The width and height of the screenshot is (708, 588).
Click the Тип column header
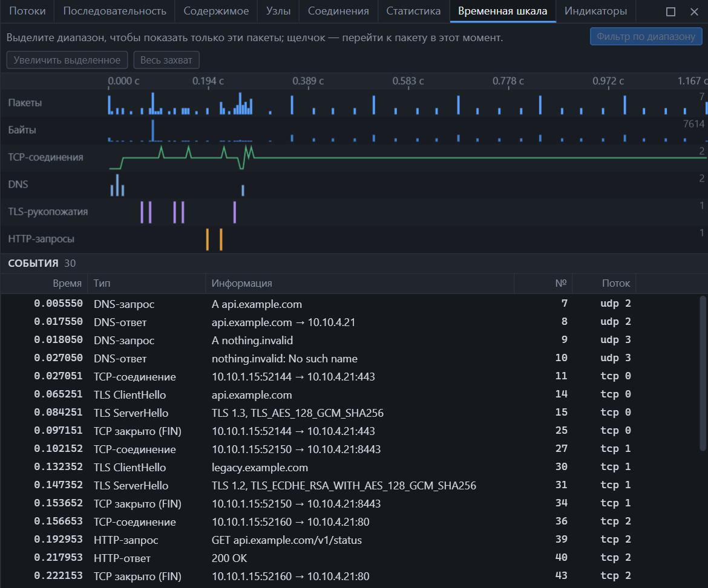(102, 283)
